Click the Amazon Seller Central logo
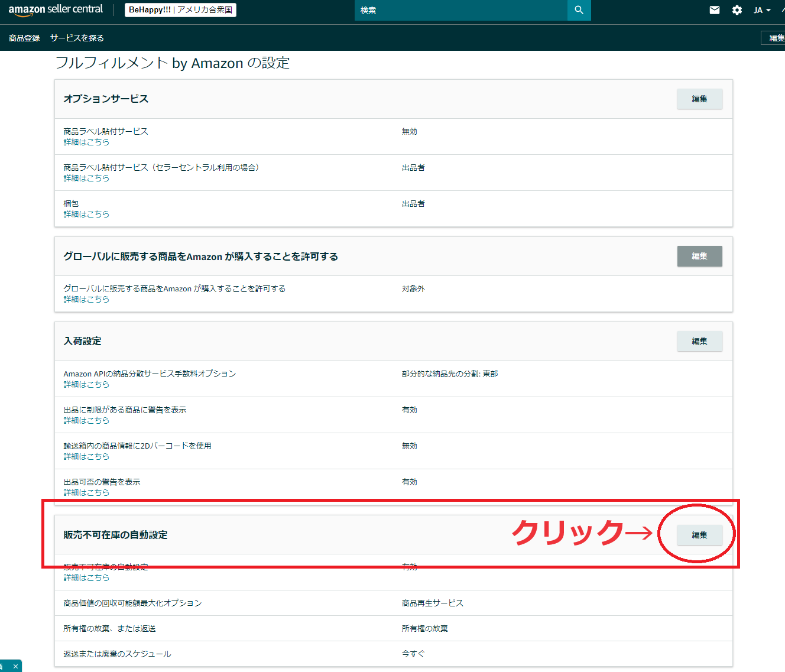Screen dimensions: 785x672 coord(56,10)
